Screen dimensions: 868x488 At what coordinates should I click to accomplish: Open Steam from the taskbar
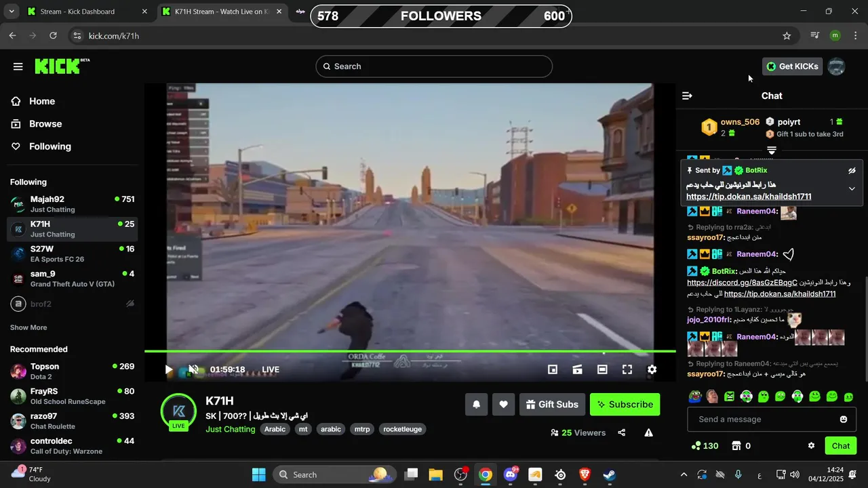[x=610, y=474]
